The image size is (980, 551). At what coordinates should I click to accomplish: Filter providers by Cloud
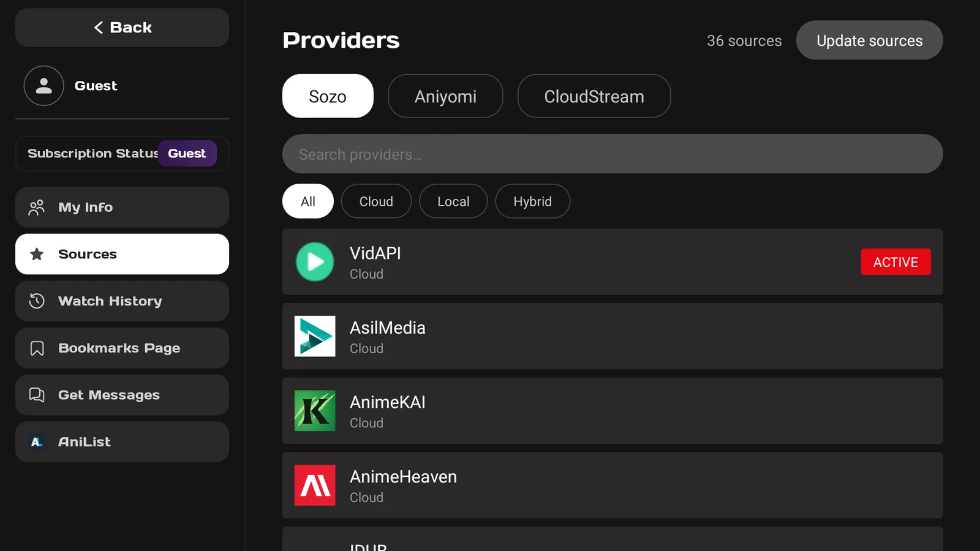click(x=376, y=201)
